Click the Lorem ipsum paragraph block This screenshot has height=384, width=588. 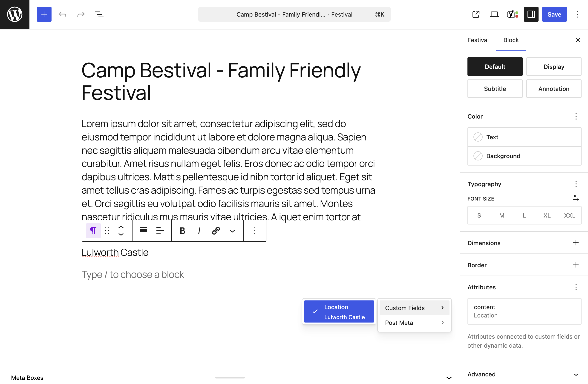[x=228, y=170]
